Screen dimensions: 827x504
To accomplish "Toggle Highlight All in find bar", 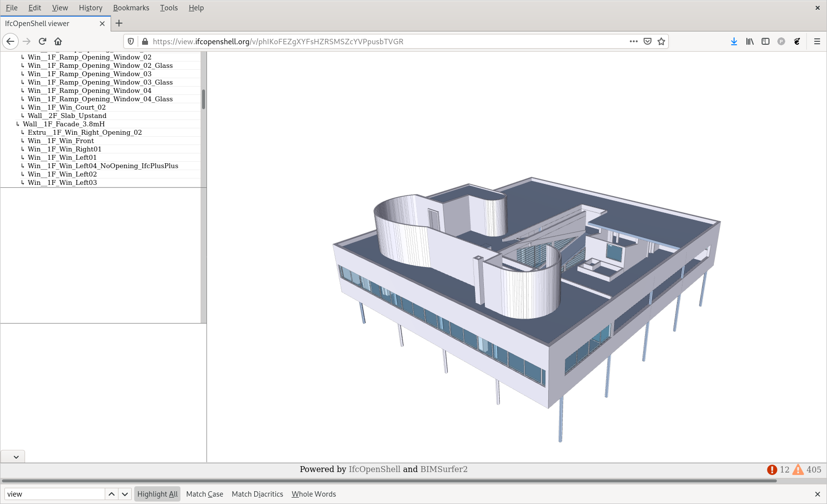I will [157, 494].
